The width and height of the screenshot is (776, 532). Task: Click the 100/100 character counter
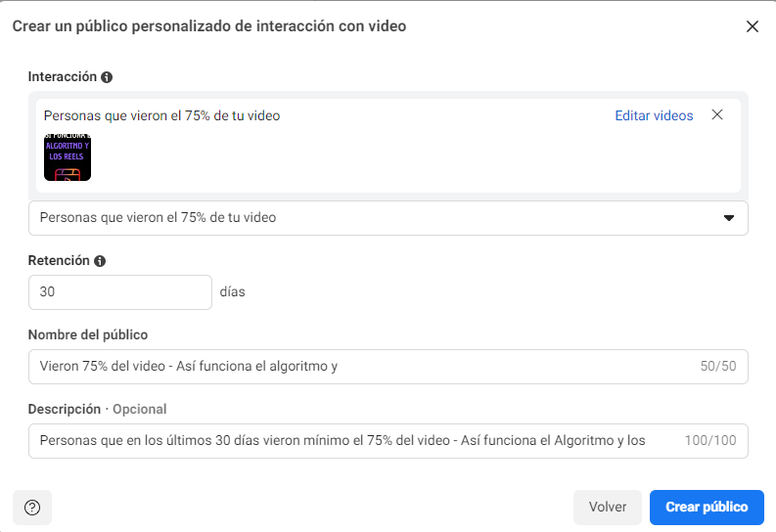point(710,440)
